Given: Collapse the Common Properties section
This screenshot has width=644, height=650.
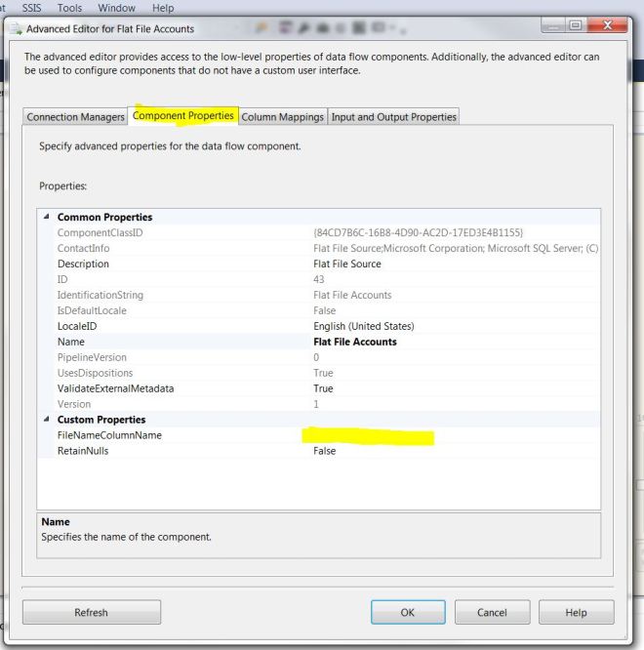Looking at the screenshot, I should [46, 218].
